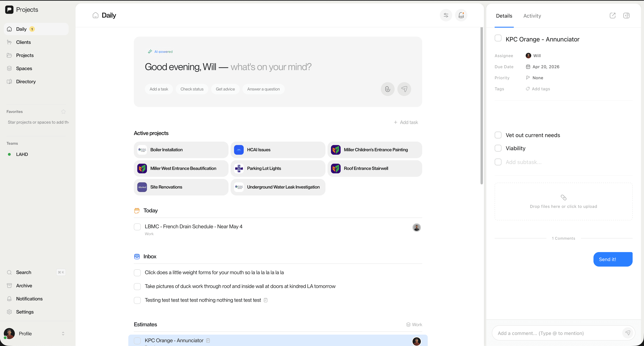Open task in new window from details panel
Image resolution: width=644 pixels, height=346 pixels.
tap(613, 16)
